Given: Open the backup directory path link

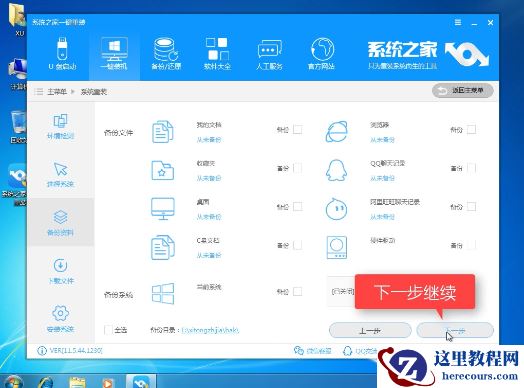Looking at the screenshot, I should coord(210,330).
